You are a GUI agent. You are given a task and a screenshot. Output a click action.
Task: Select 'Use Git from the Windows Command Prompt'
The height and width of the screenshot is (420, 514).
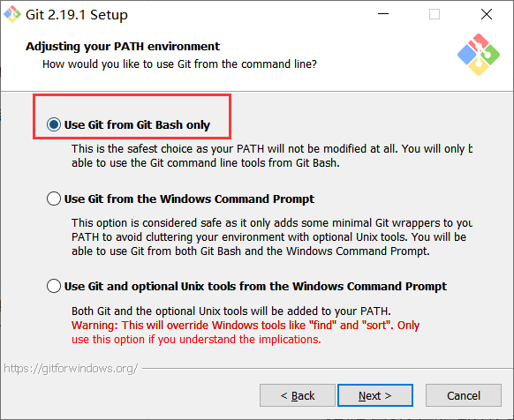pos(54,199)
